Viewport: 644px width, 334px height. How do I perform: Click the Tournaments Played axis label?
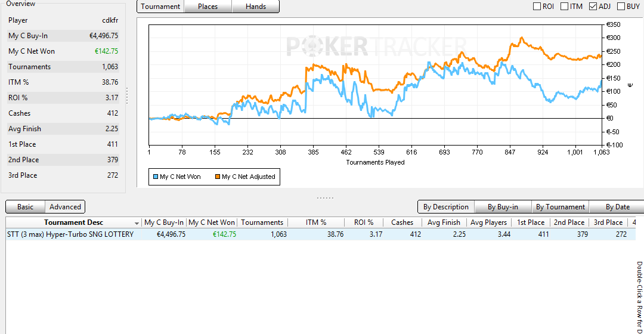376,162
